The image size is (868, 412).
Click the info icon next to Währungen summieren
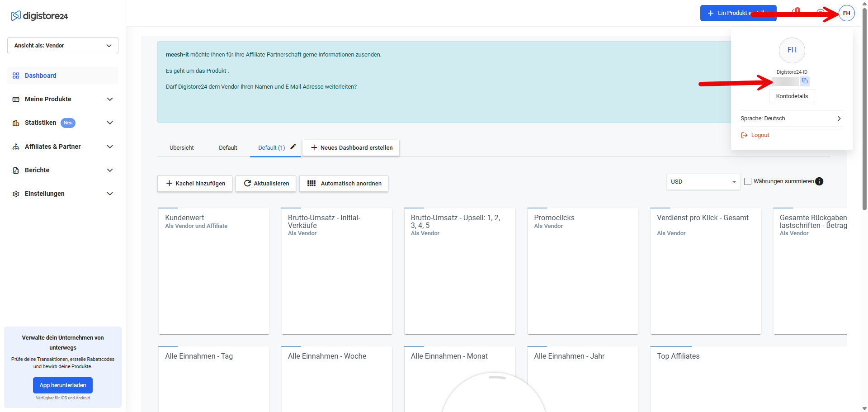(819, 181)
